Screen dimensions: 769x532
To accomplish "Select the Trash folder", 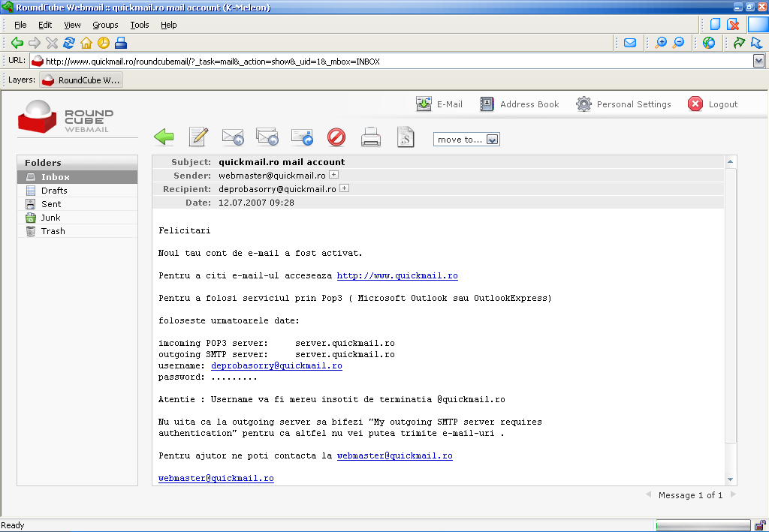I will point(77,231).
